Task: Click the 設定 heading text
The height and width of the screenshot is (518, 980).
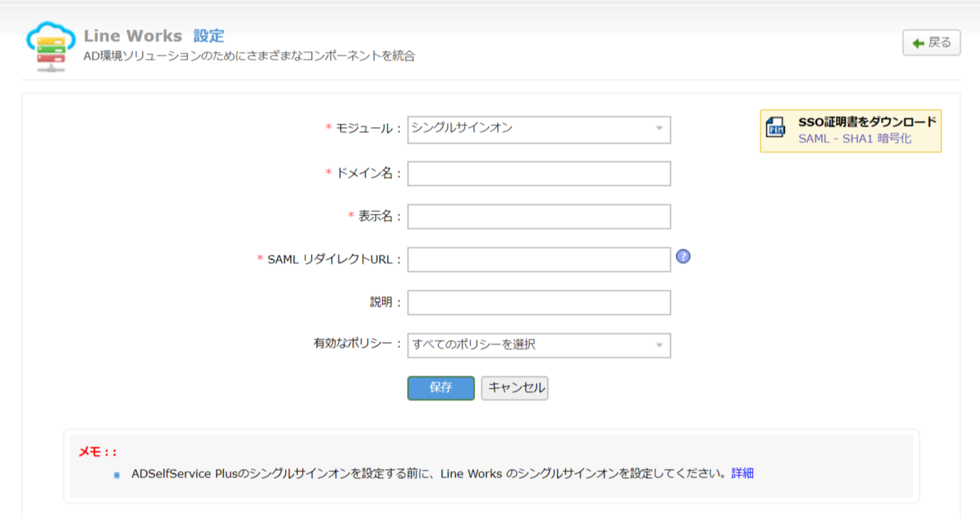Action: 209,36
